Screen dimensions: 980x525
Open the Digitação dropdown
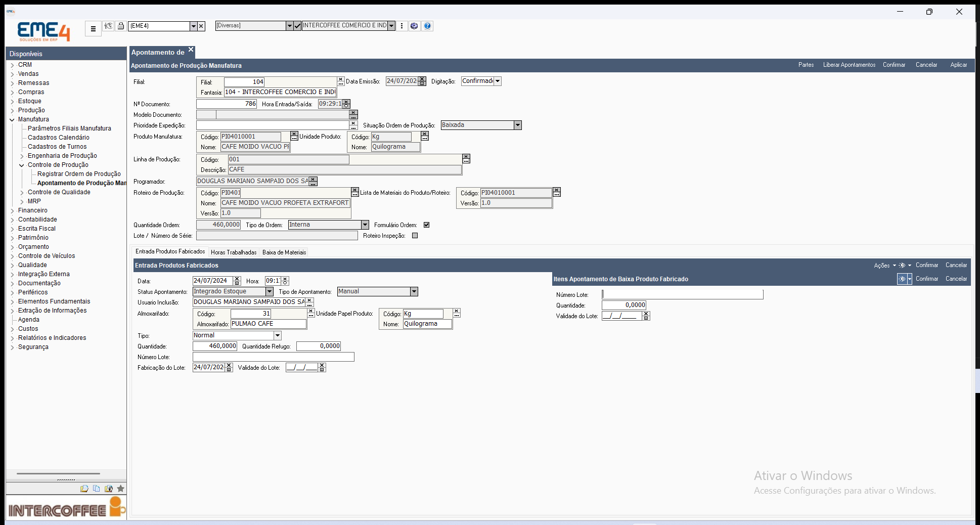pos(498,81)
